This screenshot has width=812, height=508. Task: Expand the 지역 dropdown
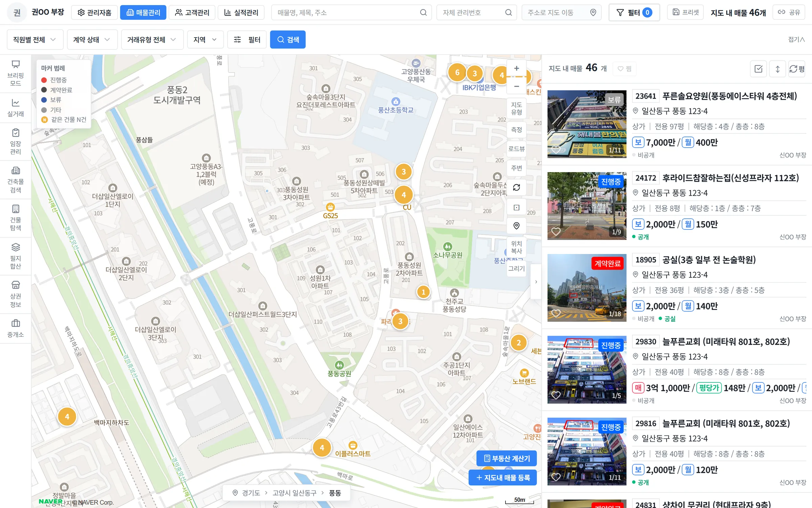(x=205, y=40)
